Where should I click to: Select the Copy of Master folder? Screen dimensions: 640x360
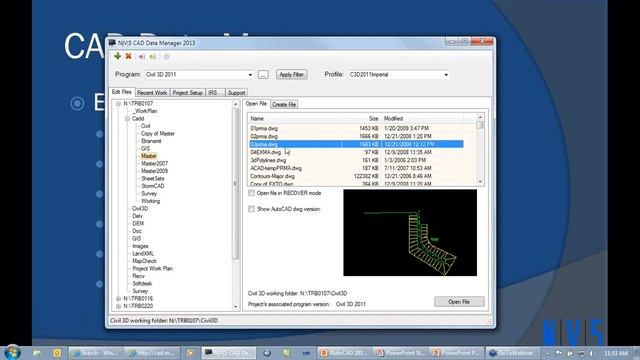(x=158, y=133)
